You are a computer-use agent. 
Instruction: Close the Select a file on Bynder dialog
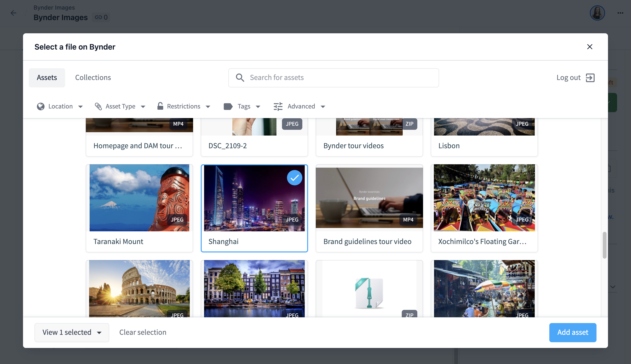(590, 47)
